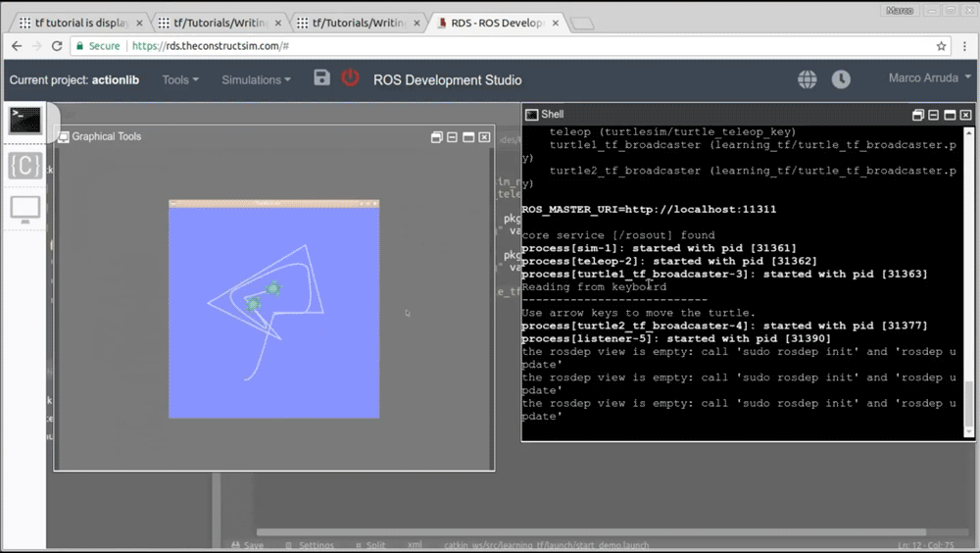Screen dimensions: 980x553
Task: Open Marco Arruda user dropdown
Action: (x=929, y=78)
